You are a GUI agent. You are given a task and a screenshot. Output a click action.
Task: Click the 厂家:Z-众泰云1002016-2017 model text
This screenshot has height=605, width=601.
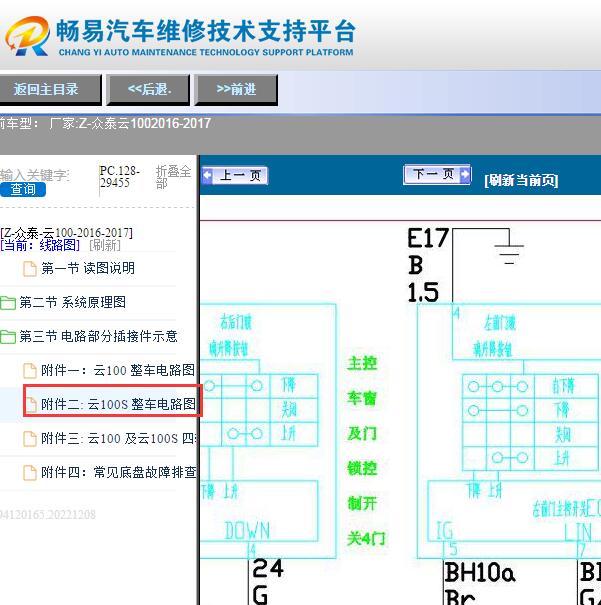click(x=130, y=123)
